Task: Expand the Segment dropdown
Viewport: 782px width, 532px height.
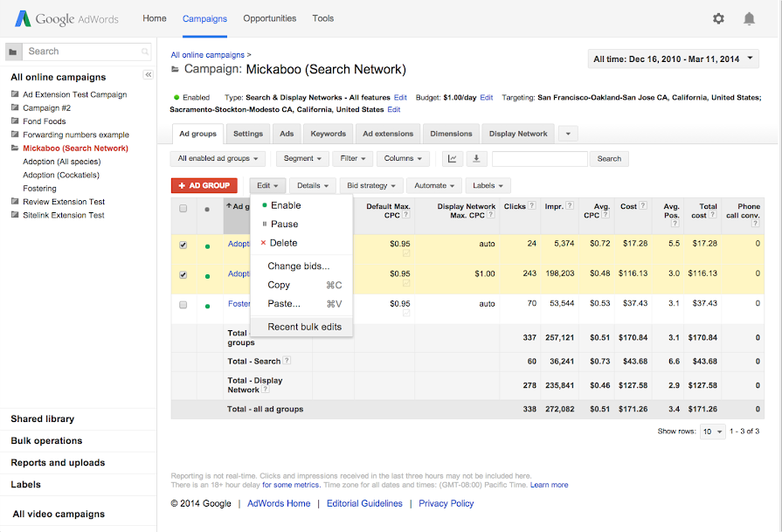Action: 302,159
